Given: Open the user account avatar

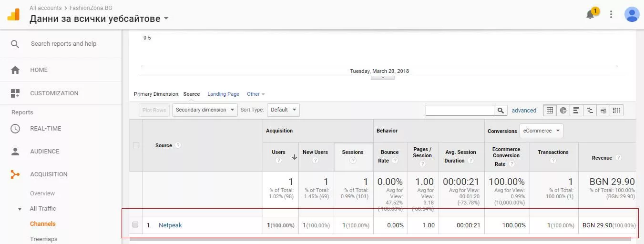Looking at the screenshot, I should [x=632, y=14].
